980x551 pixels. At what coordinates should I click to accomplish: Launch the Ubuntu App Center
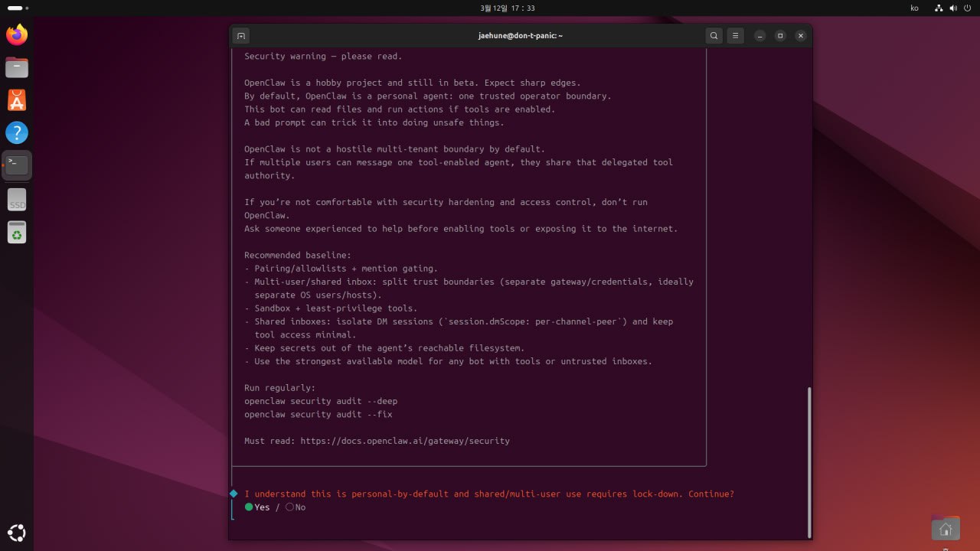(17, 99)
